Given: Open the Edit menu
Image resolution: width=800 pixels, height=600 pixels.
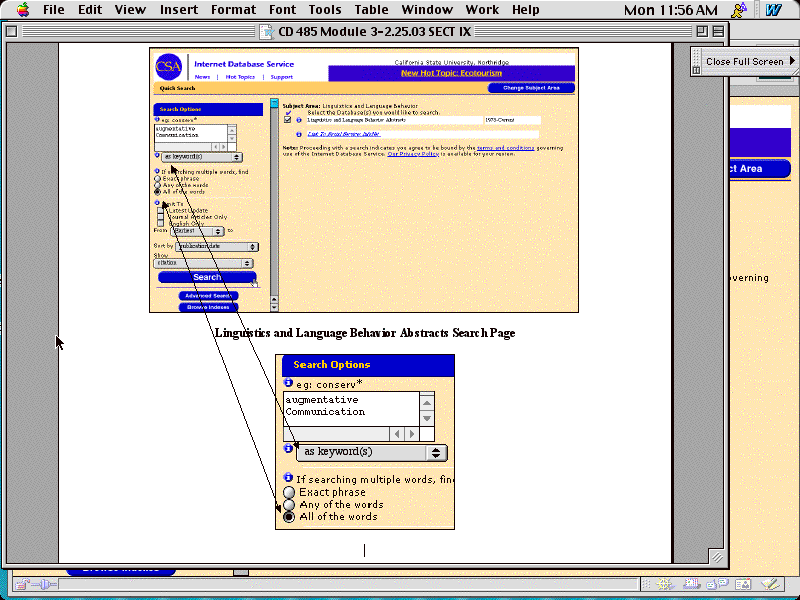Looking at the screenshot, I should [90, 10].
